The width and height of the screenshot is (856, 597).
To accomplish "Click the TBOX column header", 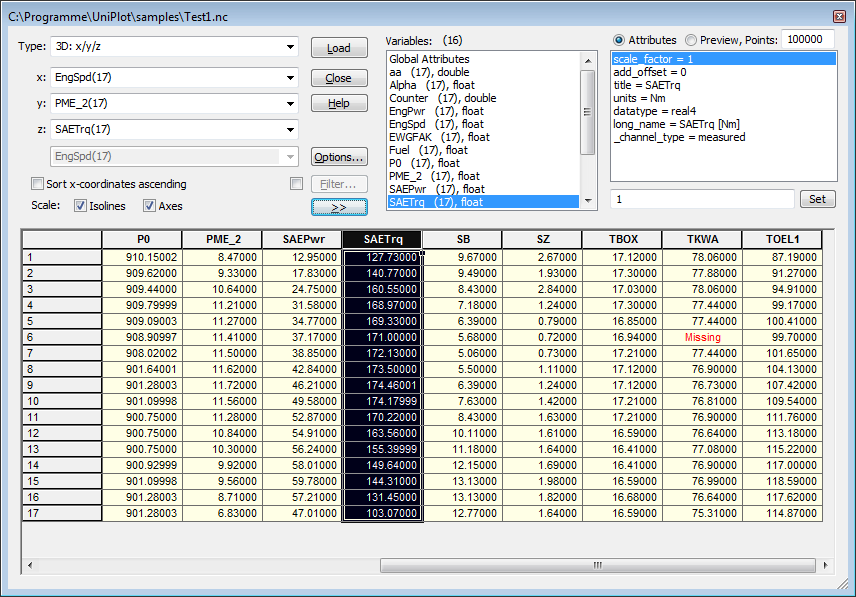I will (x=623, y=240).
